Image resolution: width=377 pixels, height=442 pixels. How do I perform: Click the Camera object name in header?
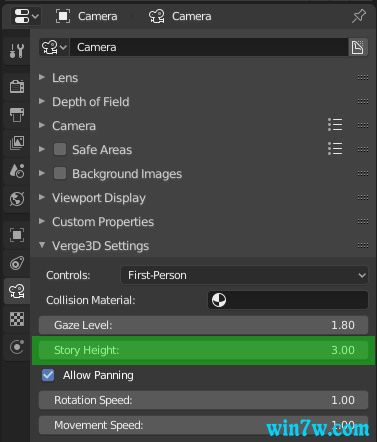point(97,16)
